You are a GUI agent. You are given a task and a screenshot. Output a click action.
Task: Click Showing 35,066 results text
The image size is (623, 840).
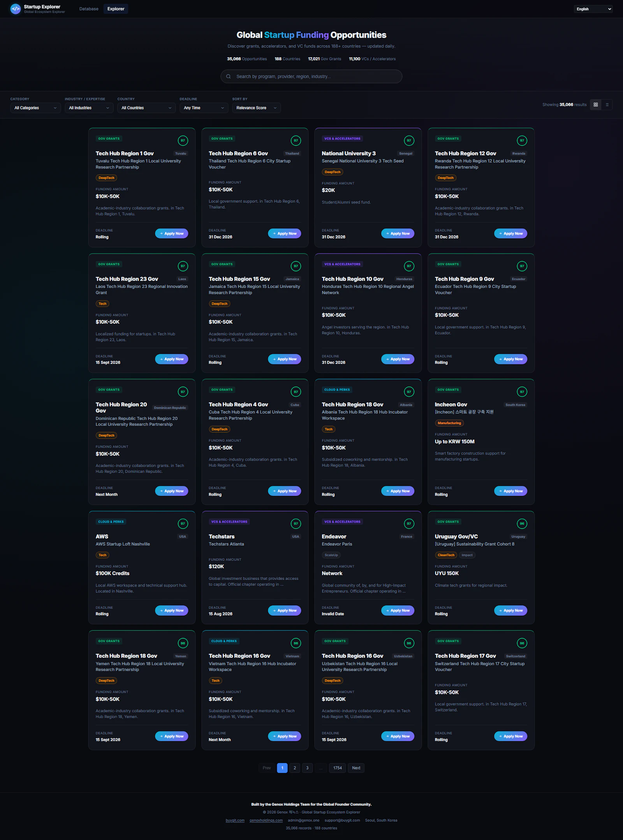565,105
